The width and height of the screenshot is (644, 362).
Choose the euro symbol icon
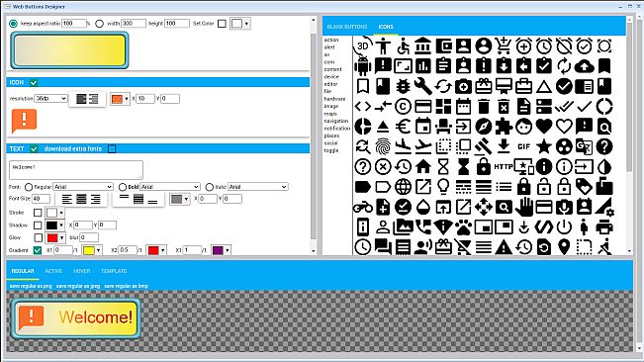(403, 127)
